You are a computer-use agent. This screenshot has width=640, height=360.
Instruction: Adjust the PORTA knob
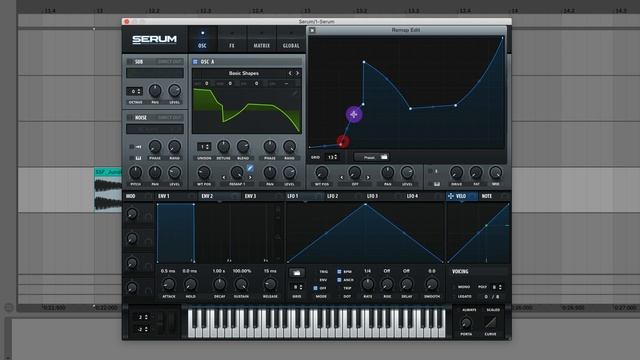point(466,323)
